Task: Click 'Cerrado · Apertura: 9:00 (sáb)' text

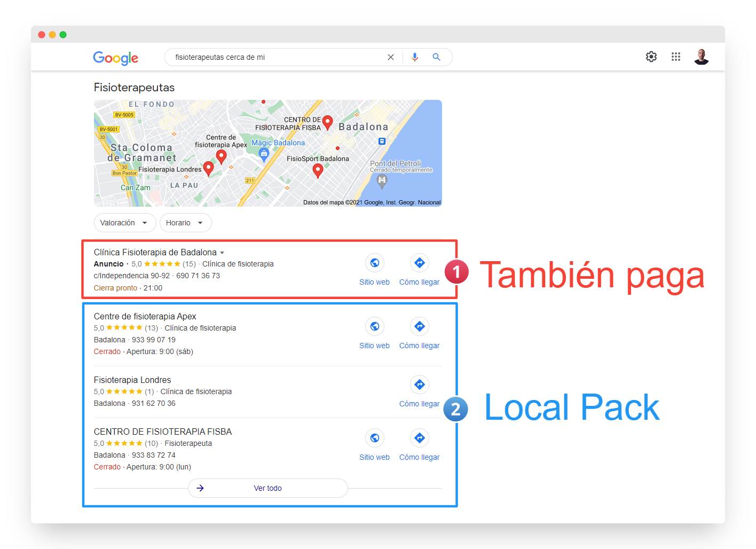Action: (144, 351)
